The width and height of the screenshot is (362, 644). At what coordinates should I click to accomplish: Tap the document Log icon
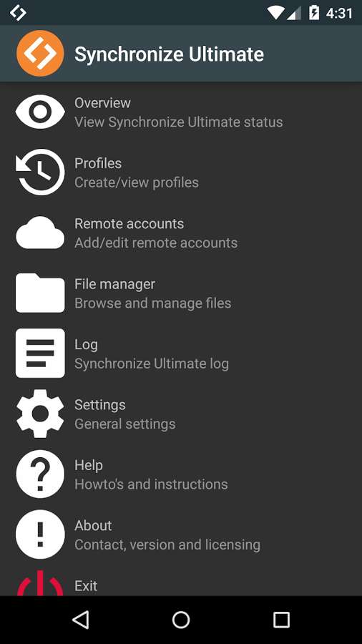click(40, 353)
